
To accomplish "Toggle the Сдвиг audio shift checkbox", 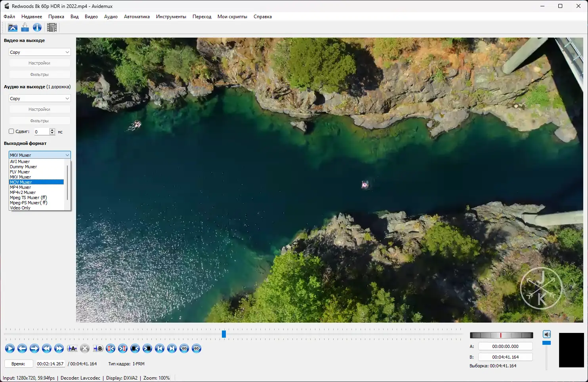I will pos(11,131).
